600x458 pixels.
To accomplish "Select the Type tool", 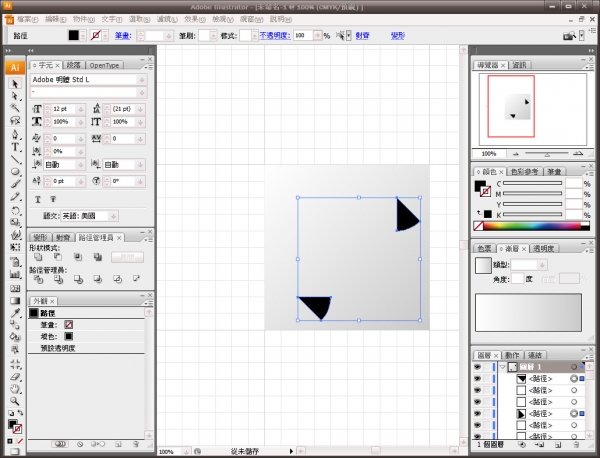I will pyautogui.click(x=15, y=147).
